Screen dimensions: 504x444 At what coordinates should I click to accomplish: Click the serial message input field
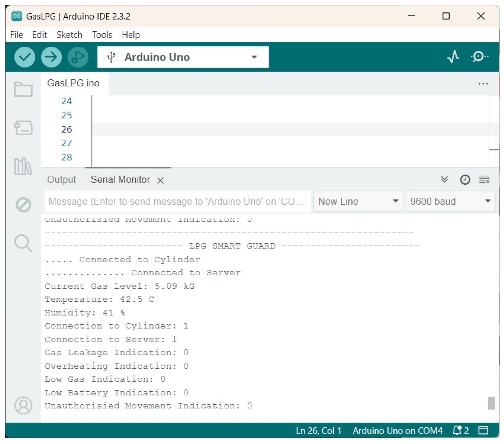point(177,201)
